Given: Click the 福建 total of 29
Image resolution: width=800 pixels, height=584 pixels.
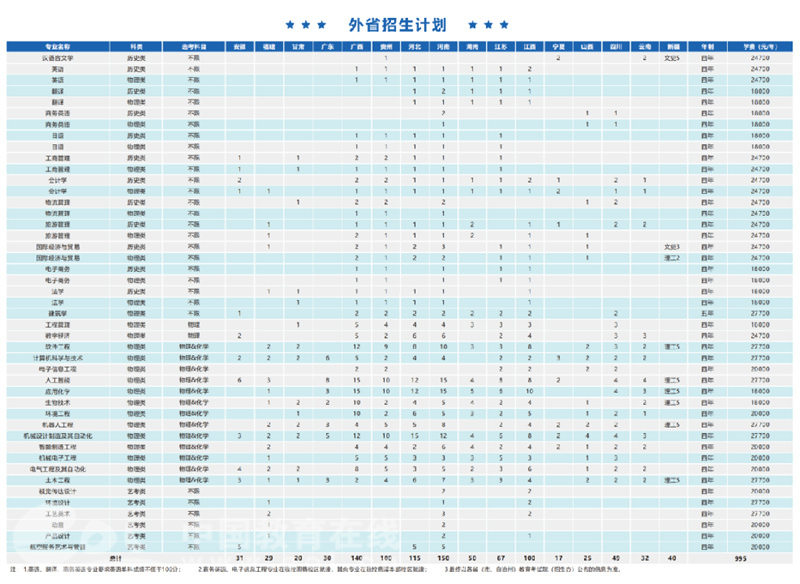Looking at the screenshot, I should (x=269, y=558).
